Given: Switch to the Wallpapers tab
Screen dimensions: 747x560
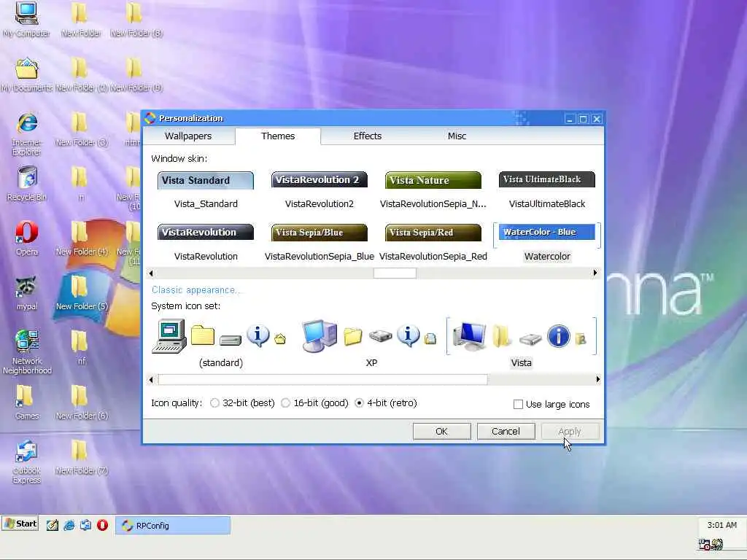Looking at the screenshot, I should 188,136.
